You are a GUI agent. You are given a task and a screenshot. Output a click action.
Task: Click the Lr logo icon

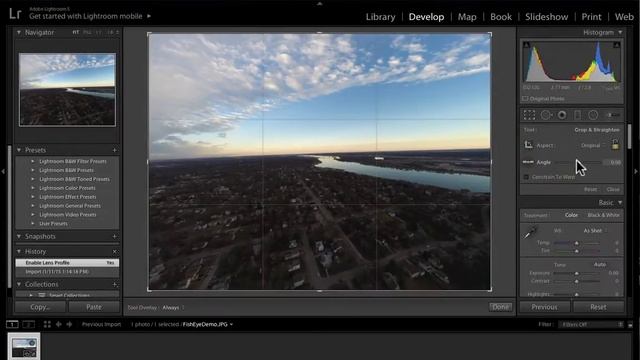(x=15, y=13)
